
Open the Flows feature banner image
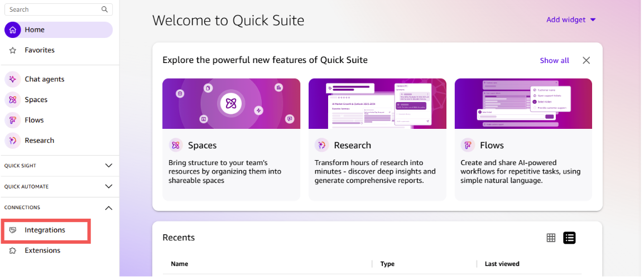(x=523, y=103)
